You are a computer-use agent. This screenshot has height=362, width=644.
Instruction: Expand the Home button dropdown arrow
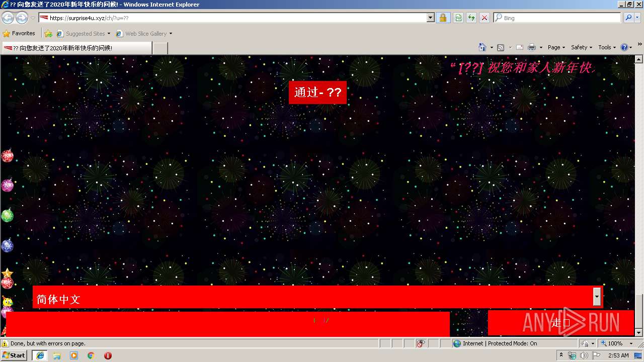coord(492,47)
